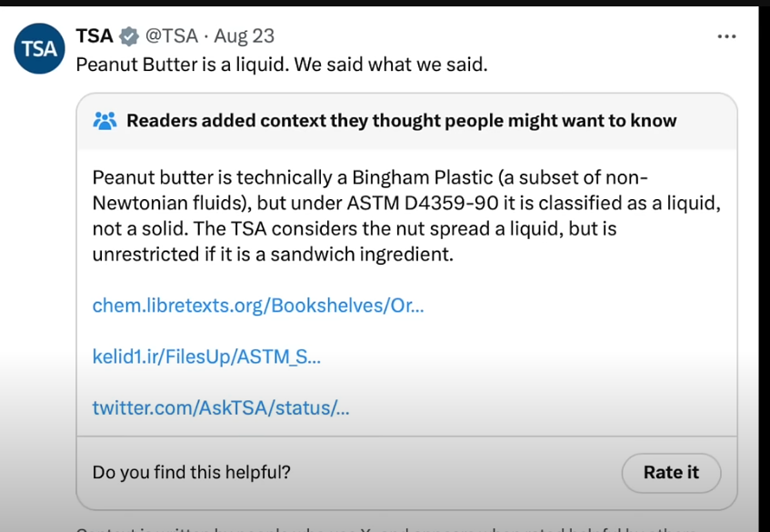Open the twitter.com/AskTSA status link
Viewport: 770px width, 532px height.
221,407
